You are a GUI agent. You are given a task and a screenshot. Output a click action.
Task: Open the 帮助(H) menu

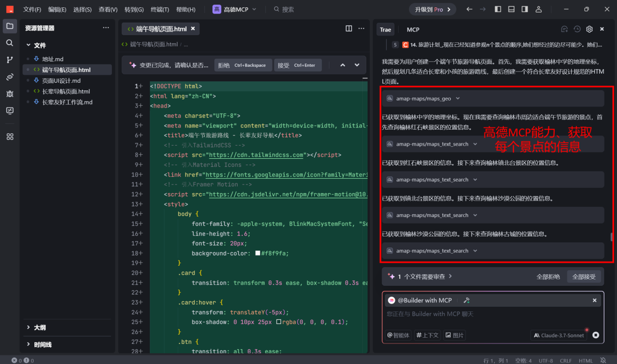pos(186,10)
